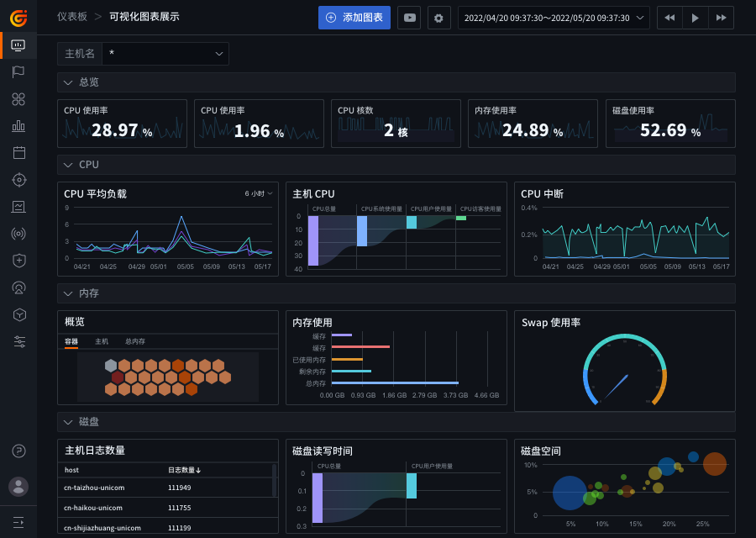Toggle the sidebar collapse icon at bottom
The height and width of the screenshot is (538, 756).
(18, 522)
